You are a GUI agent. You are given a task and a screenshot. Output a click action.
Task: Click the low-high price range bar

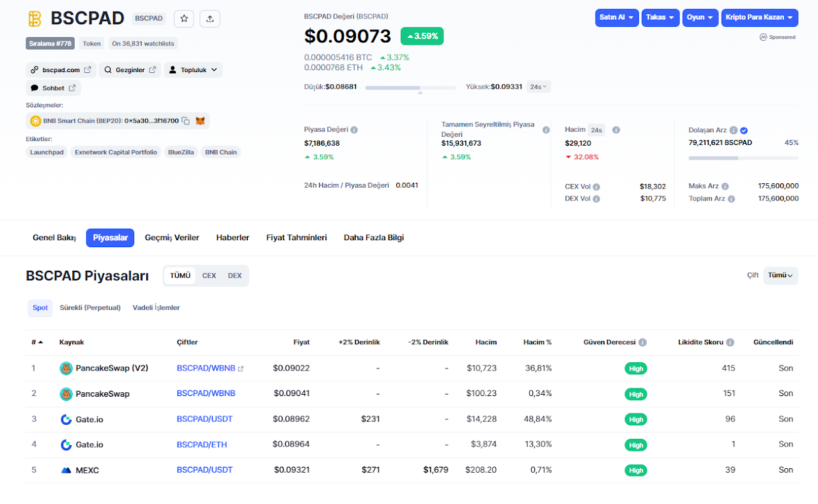(411, 88)
